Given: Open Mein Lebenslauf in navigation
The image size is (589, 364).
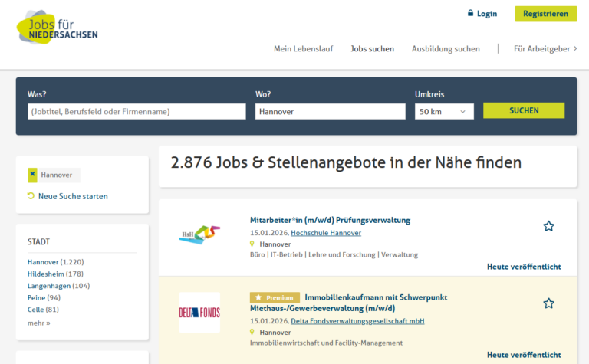Looking at the screenshot, I should [303, 48].
